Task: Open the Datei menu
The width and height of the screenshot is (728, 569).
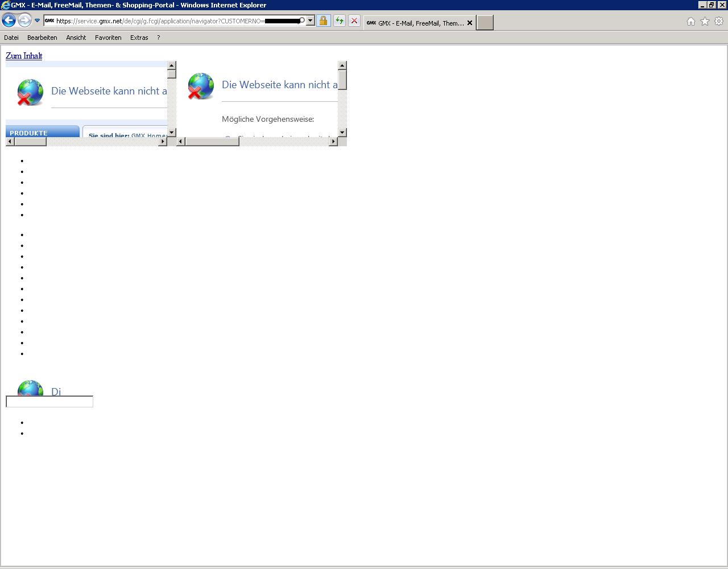Action: pyautogui.click(x=11, y=38)
